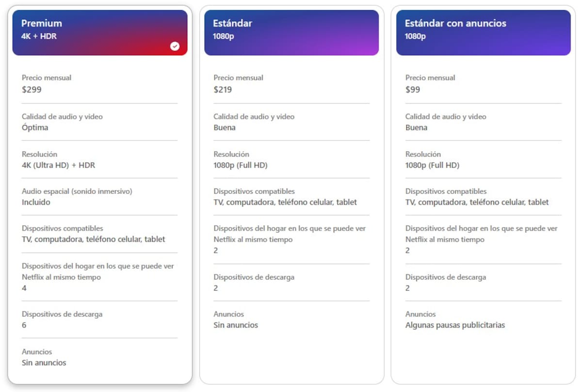Screen dimensions: 582x392
Task: Click Premium 'Dispositivos de descarga' value 6
Action: click(x=24, y=325)
